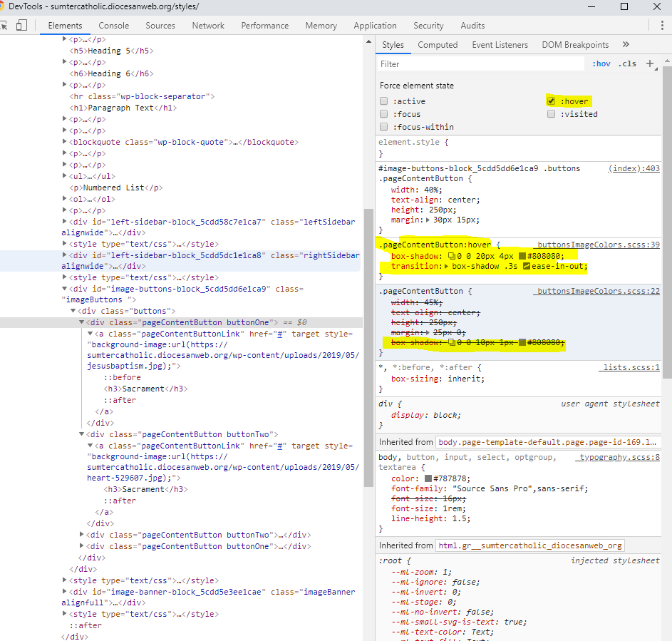
Task: Open the Computed styles tab
Action: (x=438, y=45)
